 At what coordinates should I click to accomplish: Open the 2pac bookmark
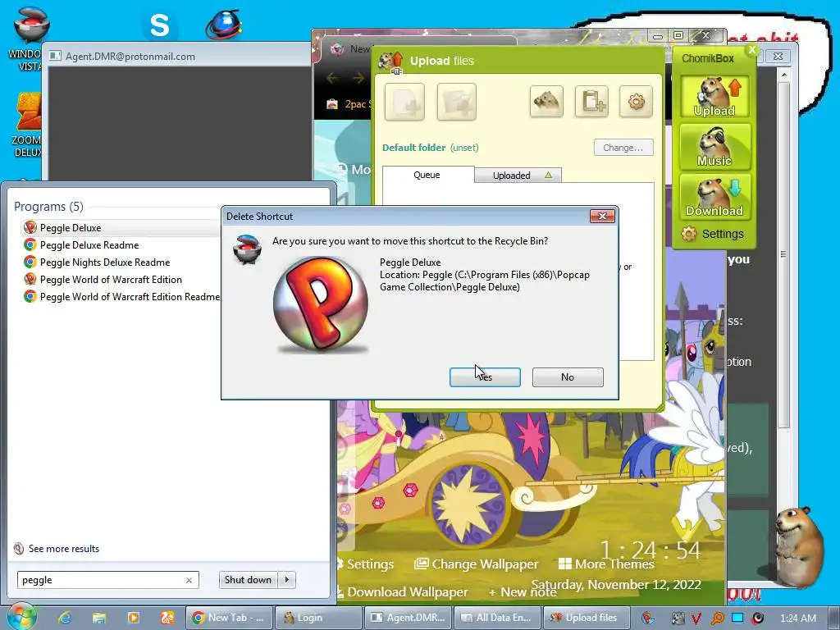click(x=349, y=104)
